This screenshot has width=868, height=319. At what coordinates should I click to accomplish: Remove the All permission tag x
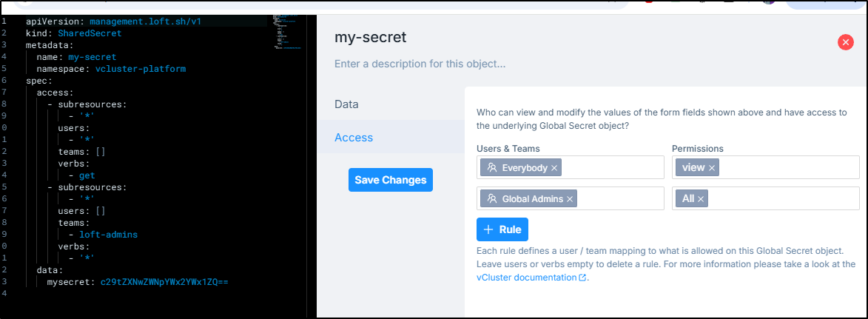pyautogui.click(x=700, y=199)
